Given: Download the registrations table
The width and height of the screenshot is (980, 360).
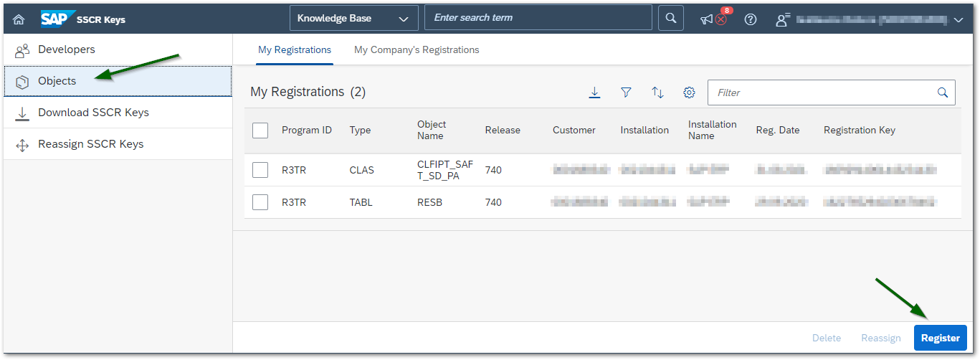Looking at the screenshot, I should coord(594,93).
